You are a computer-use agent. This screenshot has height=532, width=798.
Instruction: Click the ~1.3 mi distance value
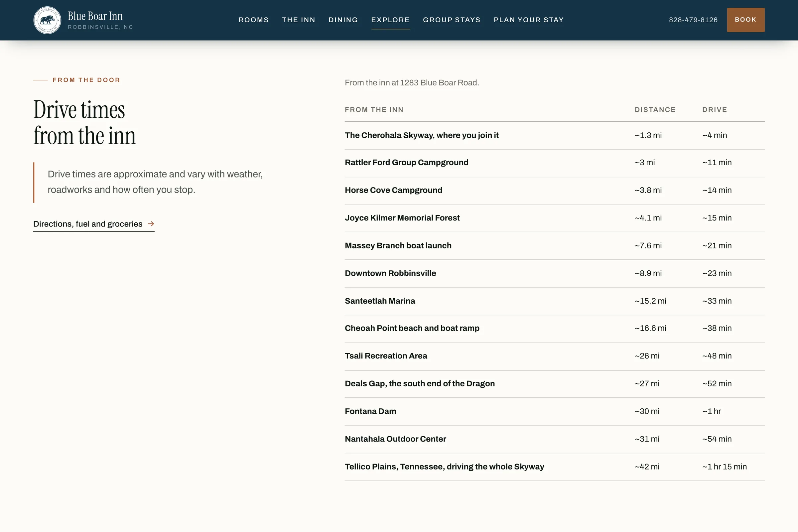click(x=648, y=135)
